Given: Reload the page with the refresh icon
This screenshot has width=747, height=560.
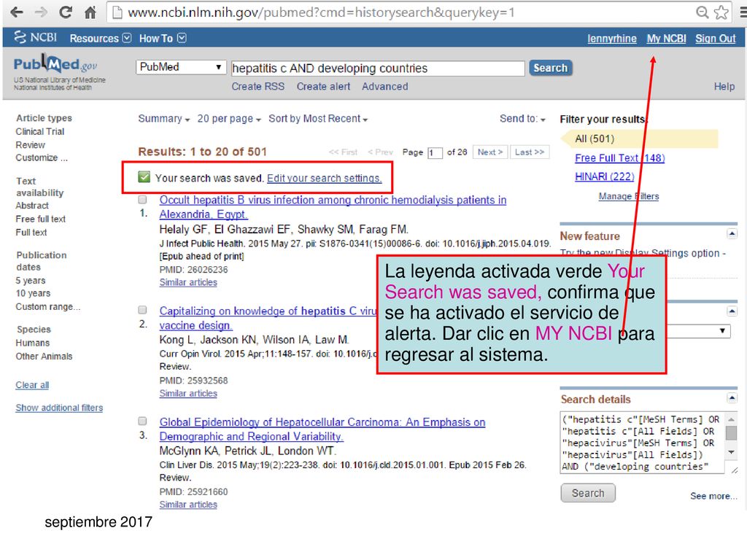Looking at the screenshot, I should (66, 12).
